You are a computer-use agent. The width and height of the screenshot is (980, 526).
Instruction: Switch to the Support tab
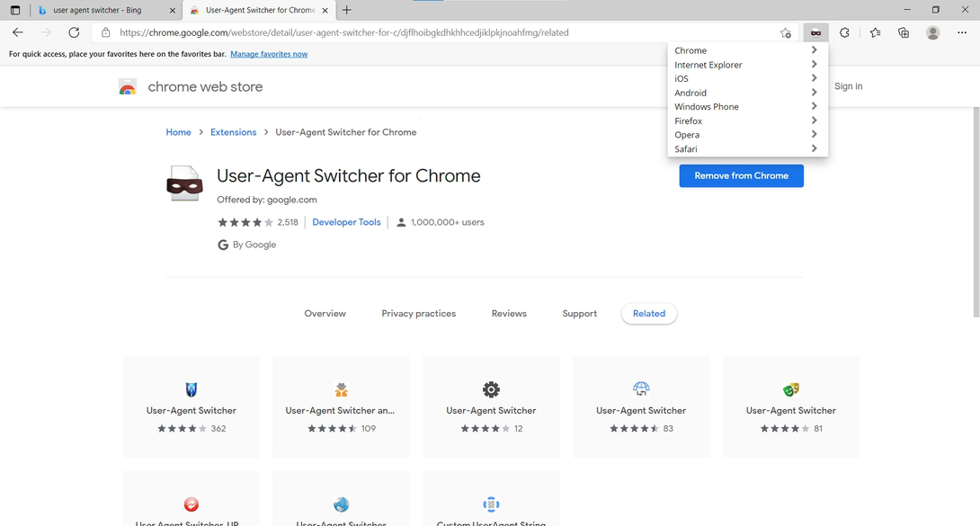point(579,314)
